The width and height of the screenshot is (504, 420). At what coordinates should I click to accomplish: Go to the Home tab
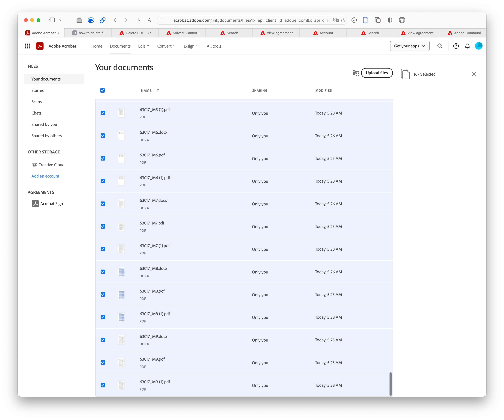point(97,46)
